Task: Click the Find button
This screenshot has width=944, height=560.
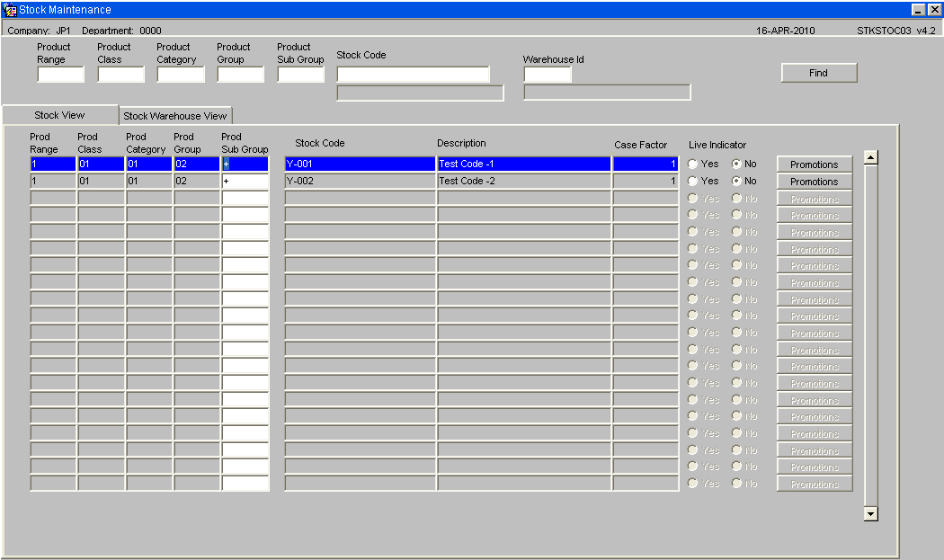Action: click(819, 73)
